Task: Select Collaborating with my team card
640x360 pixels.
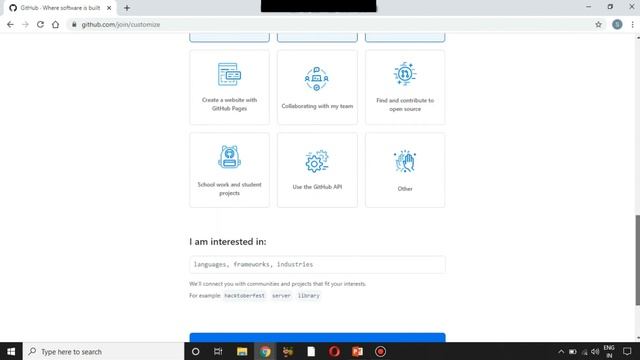Action: coord(317,87)
